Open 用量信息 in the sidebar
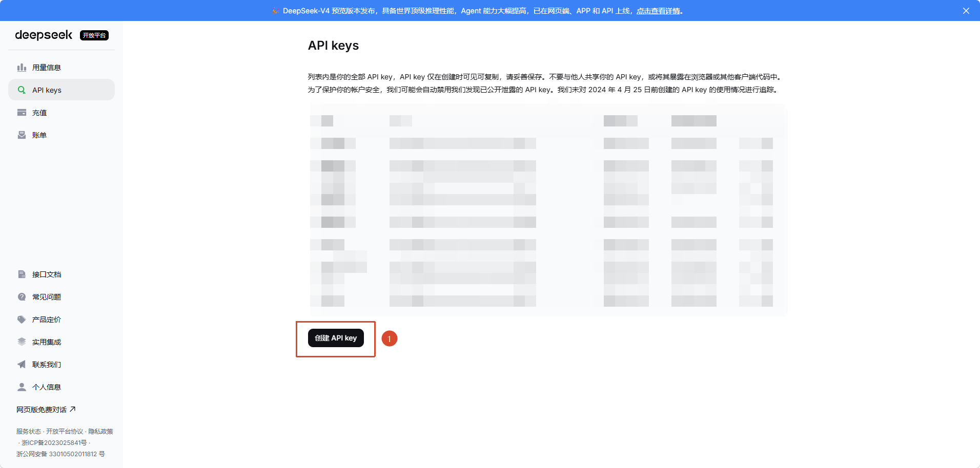980x468 pixels. 62,68
